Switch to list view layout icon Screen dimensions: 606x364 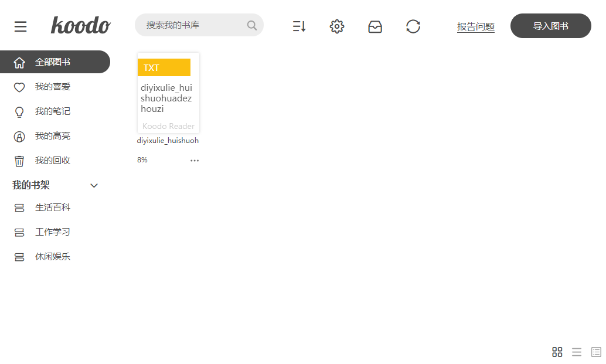[577, 352]
